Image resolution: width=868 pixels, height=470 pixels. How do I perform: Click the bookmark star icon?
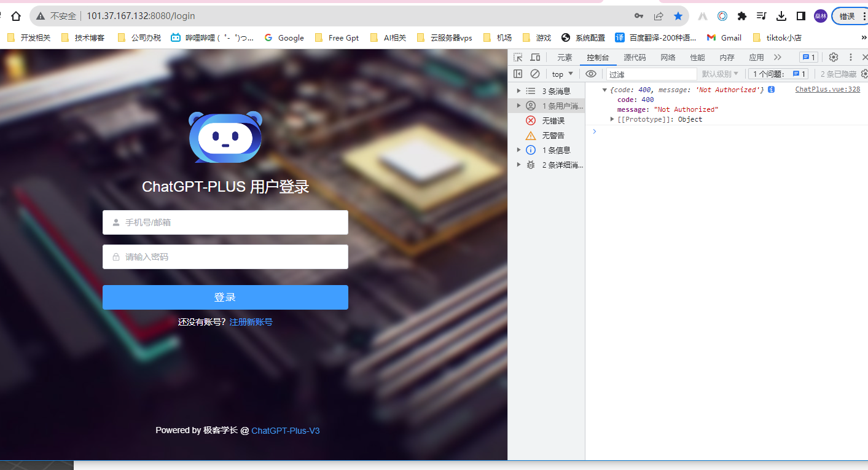[x=678, y=16]
